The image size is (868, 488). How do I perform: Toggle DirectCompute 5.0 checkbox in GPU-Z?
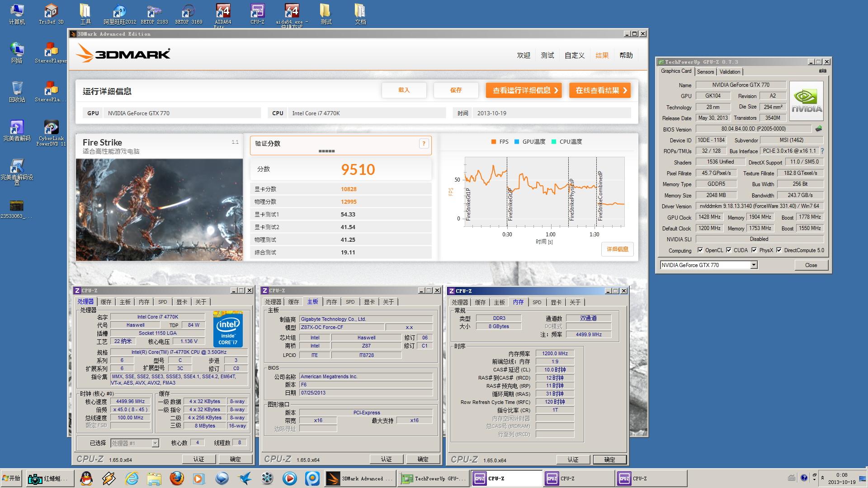(x=779, y=250)
